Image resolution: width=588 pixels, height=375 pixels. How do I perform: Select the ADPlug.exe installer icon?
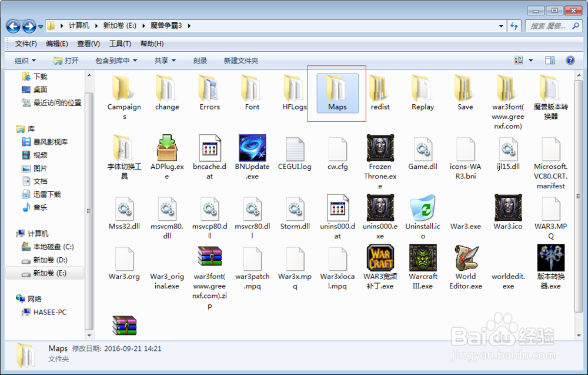pyautogui.click(x=167, y=148)
